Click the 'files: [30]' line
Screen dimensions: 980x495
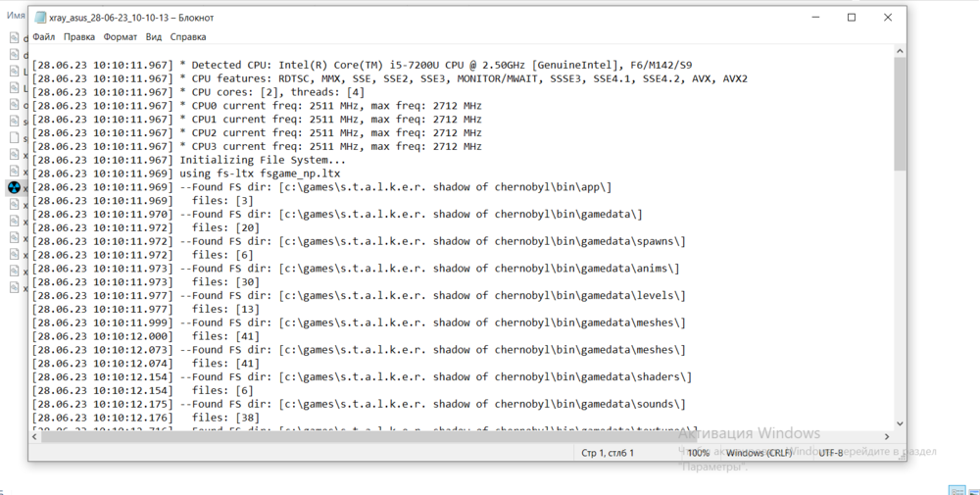tap(146, 282)
